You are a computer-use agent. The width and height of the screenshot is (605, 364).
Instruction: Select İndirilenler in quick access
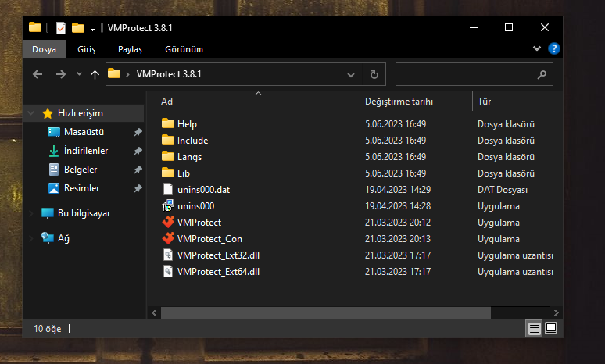[x=86, y=151]
